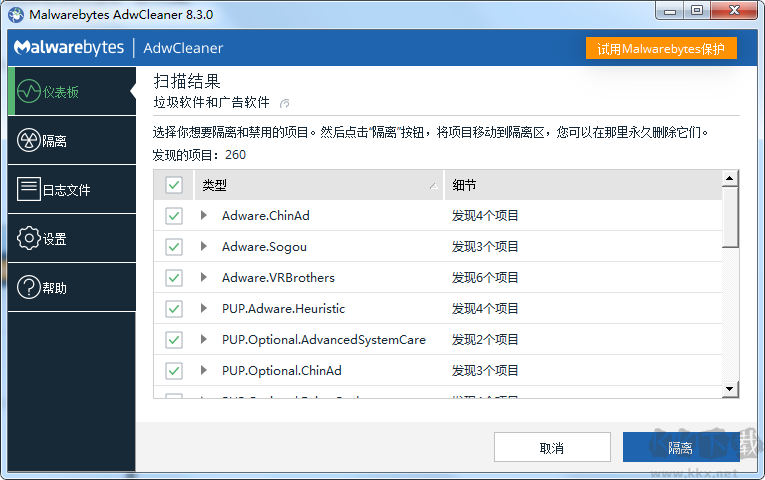Click the 取消 cancel button

[552, 447]
